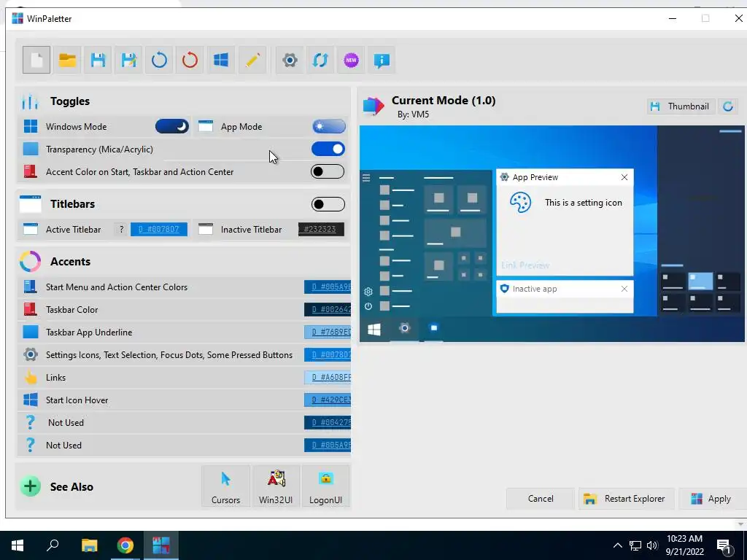The width and height of the screenshot is (747, 560).
Task: Click the blue info speech bubble icon
Action: coord(382,60)
